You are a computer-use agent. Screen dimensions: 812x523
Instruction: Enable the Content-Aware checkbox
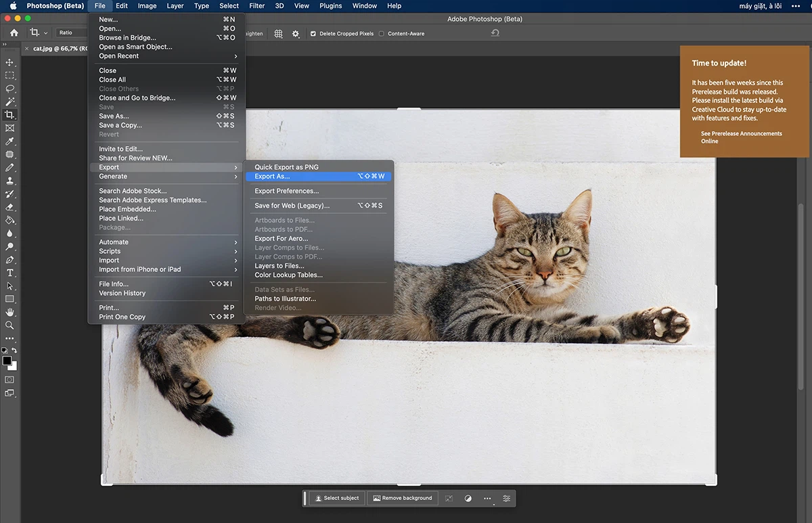[382, 33]
